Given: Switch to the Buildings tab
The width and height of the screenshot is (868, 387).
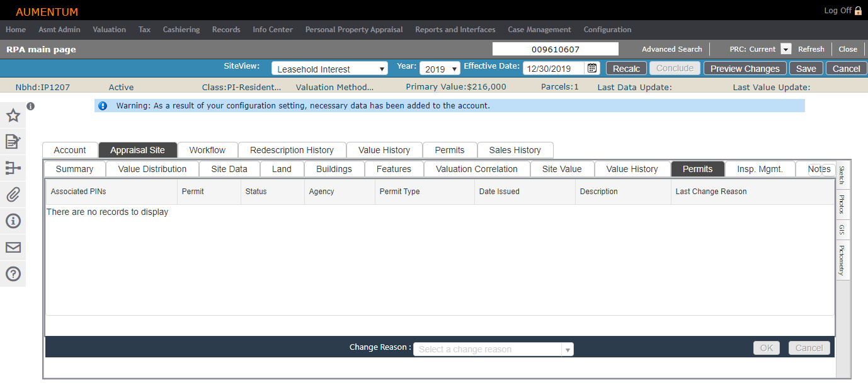Looking at the screenshot, I should tap(334, 169).
